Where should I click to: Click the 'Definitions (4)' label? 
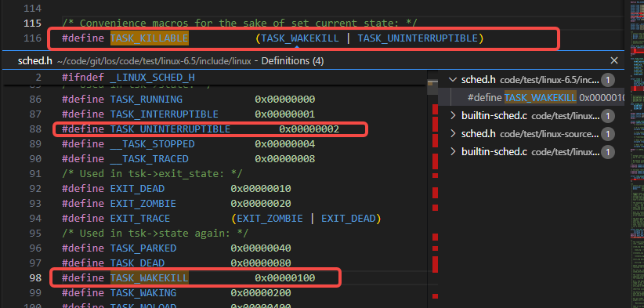pos(292,61)
